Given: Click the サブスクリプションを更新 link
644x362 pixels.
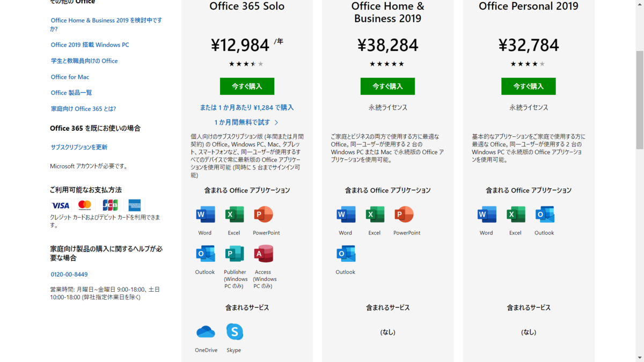Looking at the screenshot, I should [79, 147].
